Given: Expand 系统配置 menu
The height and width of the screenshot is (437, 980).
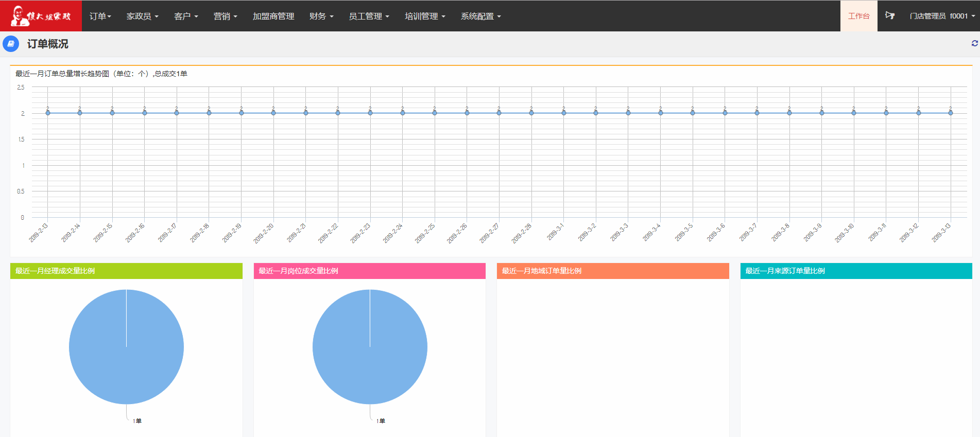Looking at the screenshot, I should point(480,16).
